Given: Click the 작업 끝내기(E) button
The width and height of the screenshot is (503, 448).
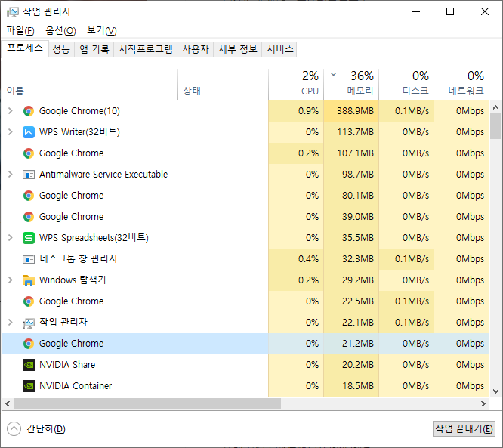Looking at the screenshot, I should (464, 429).
